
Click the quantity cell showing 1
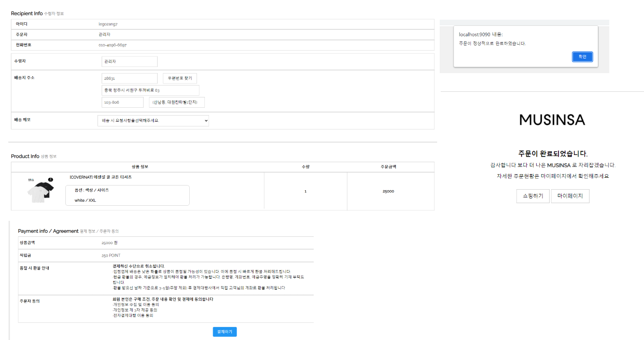point(305,191)
